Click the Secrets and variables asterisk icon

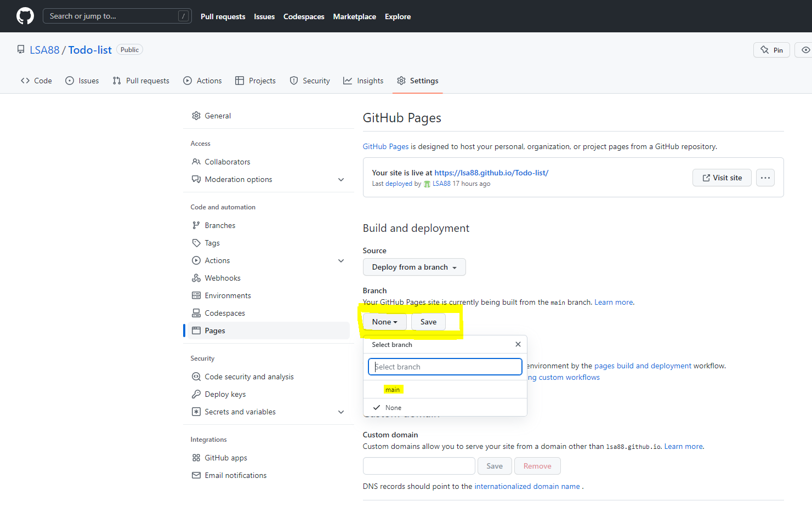(x=196, y=412)
